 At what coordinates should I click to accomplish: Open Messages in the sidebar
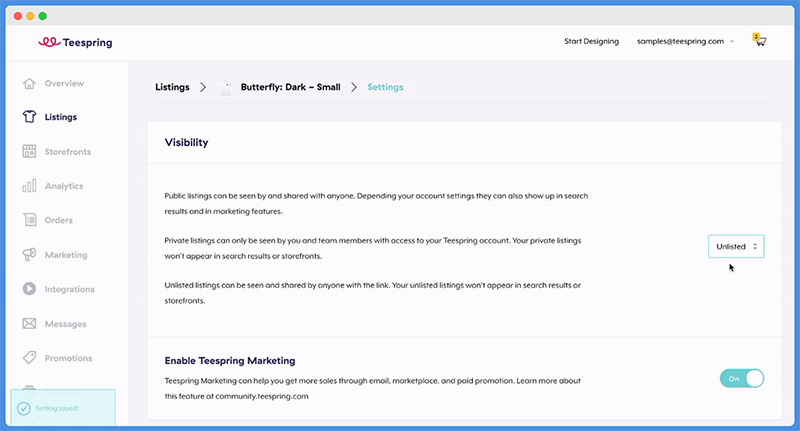[x=65, y=323]
